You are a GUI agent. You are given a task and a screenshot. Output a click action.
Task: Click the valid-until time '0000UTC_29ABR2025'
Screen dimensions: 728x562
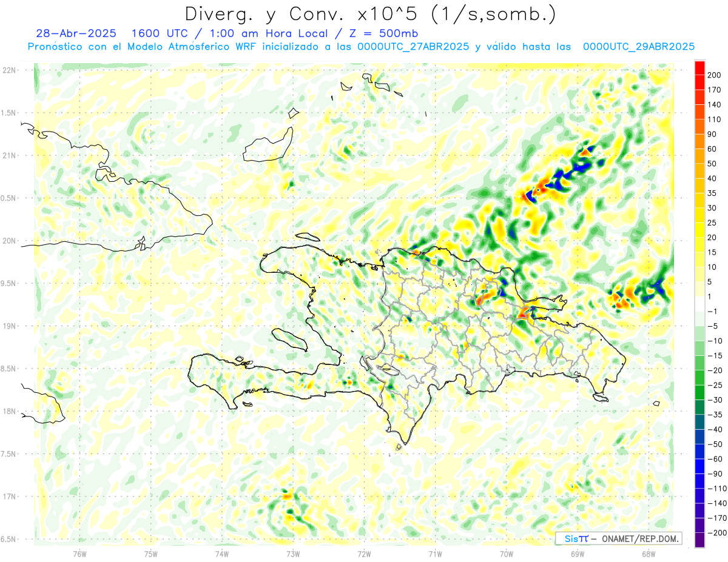(638, 47)
